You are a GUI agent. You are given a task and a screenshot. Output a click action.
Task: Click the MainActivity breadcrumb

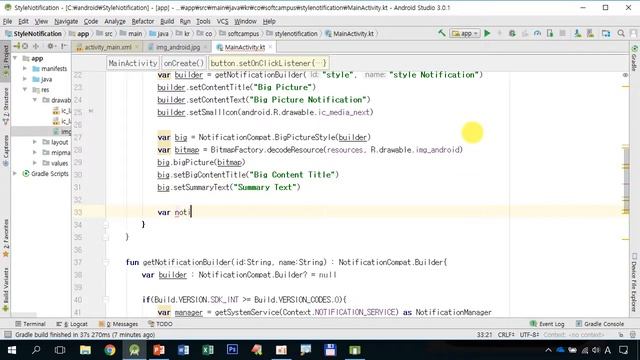coord(133,63)
